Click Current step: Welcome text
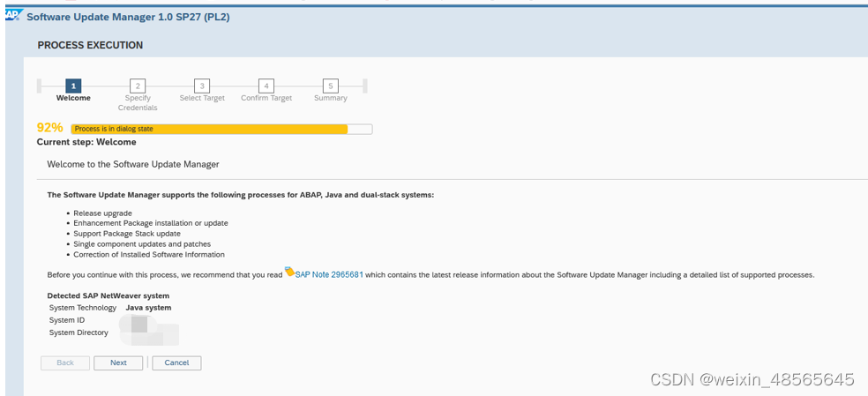The width and height of the screenshot is (868, 396). (86, 142)
